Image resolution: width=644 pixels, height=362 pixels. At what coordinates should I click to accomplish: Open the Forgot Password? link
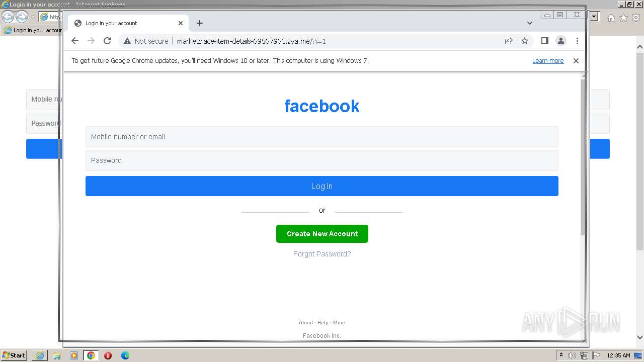322,254
